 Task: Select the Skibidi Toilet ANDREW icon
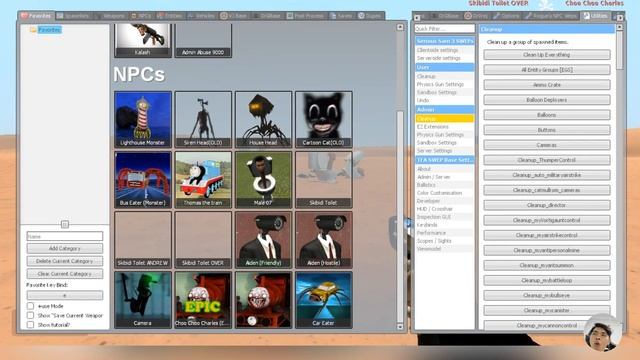(143, 240)
